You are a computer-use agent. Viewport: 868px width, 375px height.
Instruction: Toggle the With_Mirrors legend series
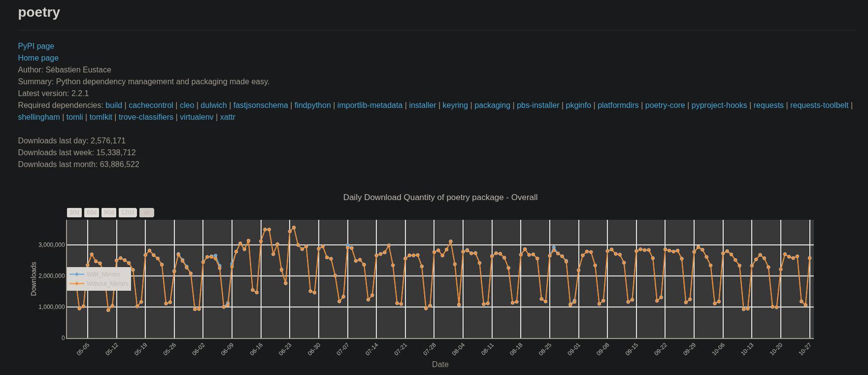click(102, 274)
